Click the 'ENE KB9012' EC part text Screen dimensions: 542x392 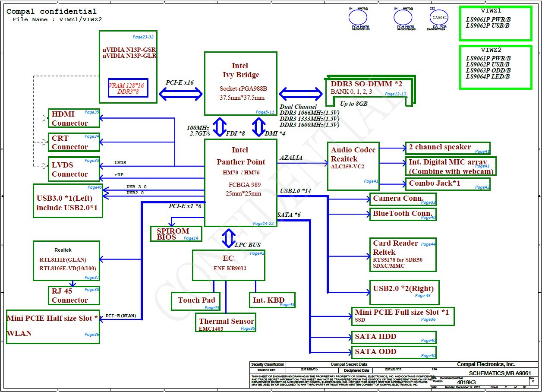[229, 268]
